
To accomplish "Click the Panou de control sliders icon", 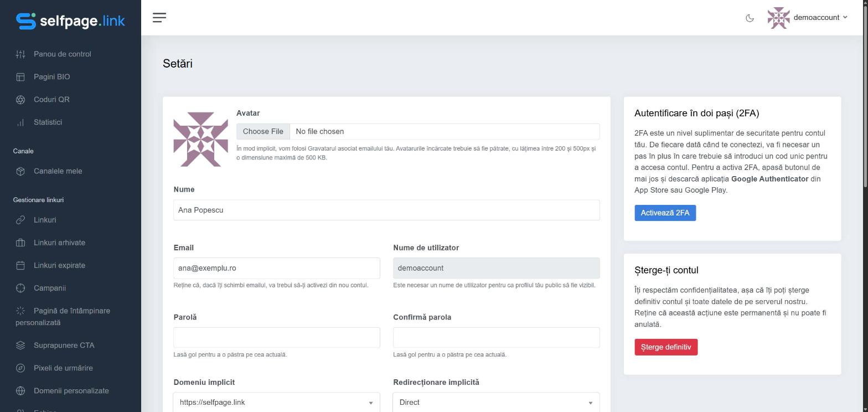I will (20, 54).
